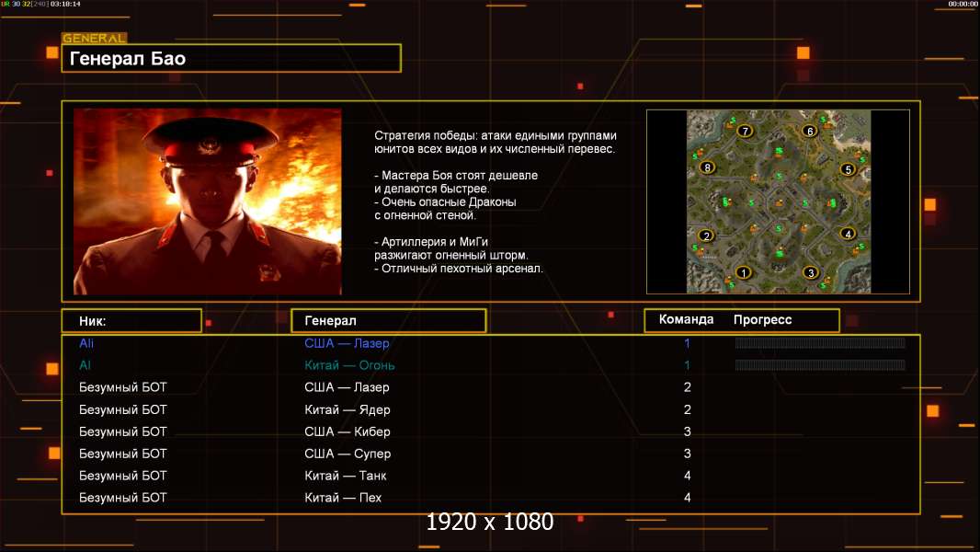Click the Команда column header

[686, 319]
